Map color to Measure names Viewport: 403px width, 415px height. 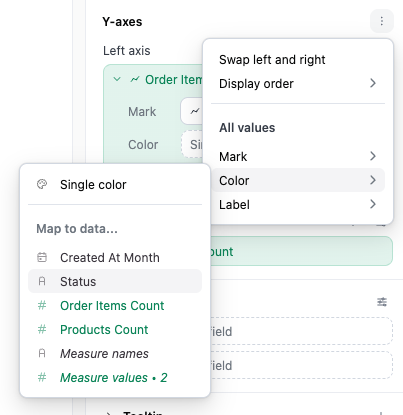pyautogui.click(x=115, y=354)
